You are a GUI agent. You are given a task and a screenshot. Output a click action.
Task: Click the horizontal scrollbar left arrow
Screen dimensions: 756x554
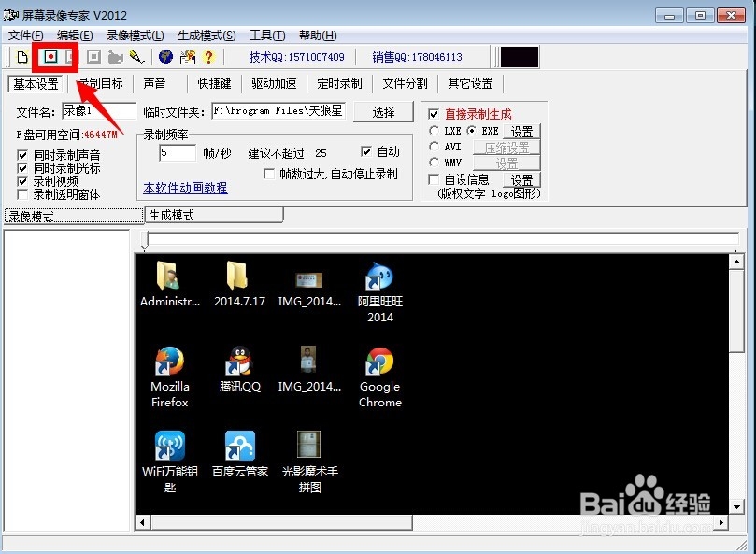pyautogui.click(x=142, y=522)
